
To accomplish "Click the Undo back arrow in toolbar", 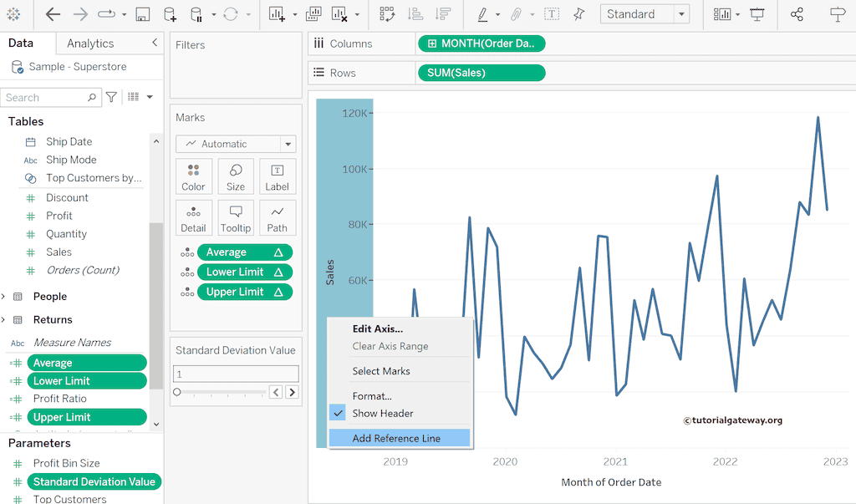I will (53, 14).
